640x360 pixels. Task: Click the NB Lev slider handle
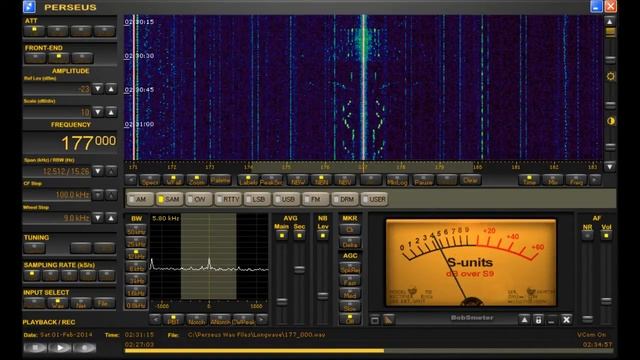[x=322, y=295]
